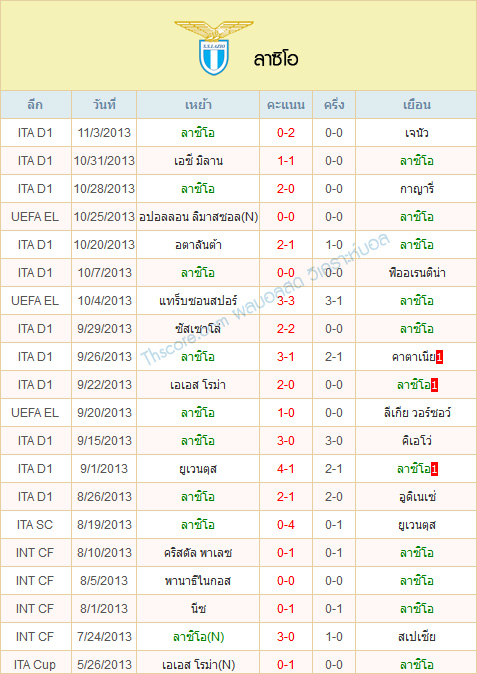Open away team กาญารี่
This screenshot has height=674, width=477.
[x=416, y=189]
